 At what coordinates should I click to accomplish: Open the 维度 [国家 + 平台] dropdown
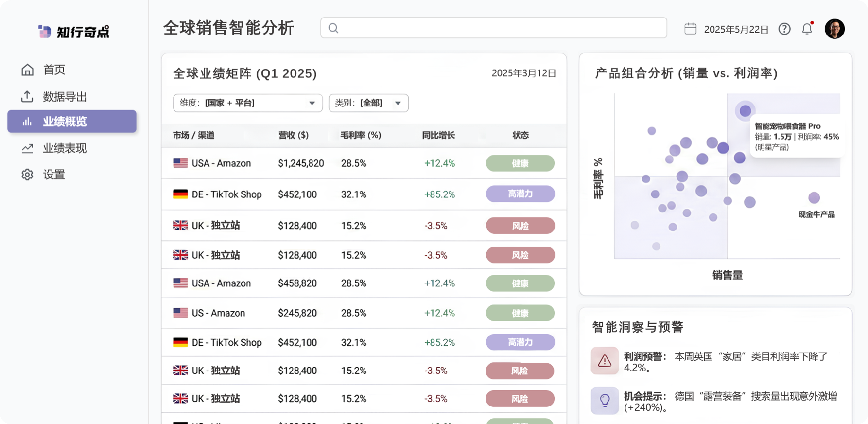[x=248, y=103]
